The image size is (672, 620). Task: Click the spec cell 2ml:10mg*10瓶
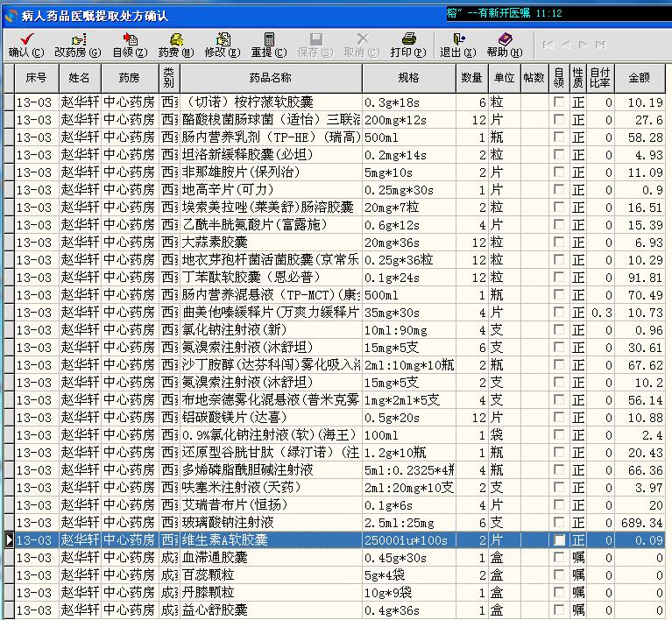(409, 364)
